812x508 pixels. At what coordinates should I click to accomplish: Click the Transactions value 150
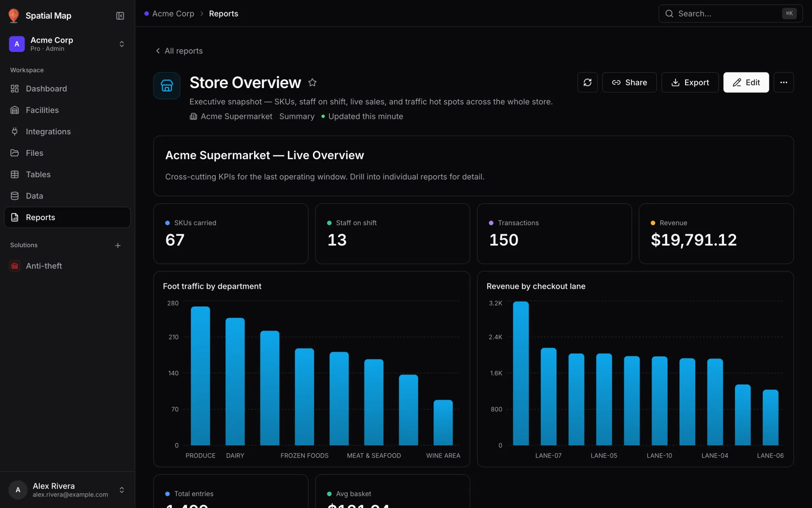point(504,240)
